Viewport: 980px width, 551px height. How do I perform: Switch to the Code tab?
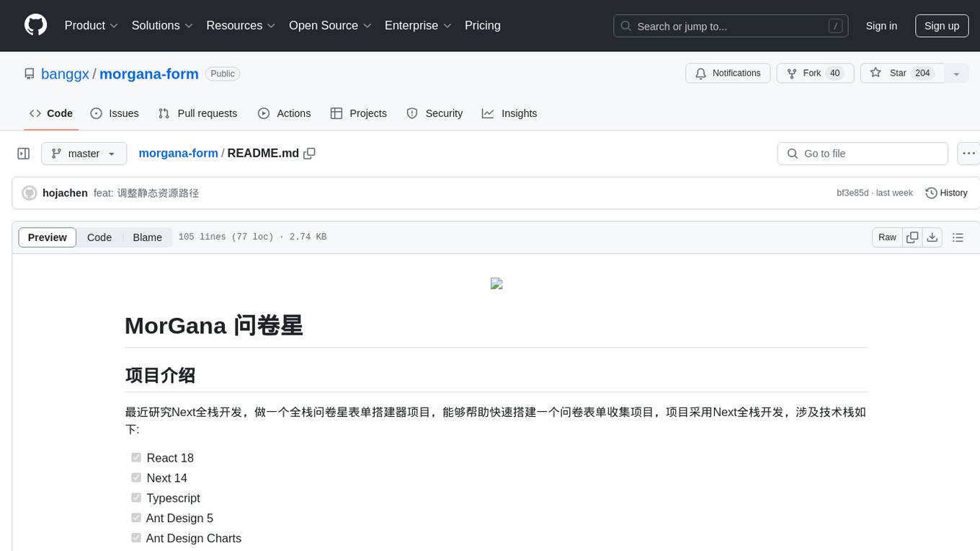[51, 113]
